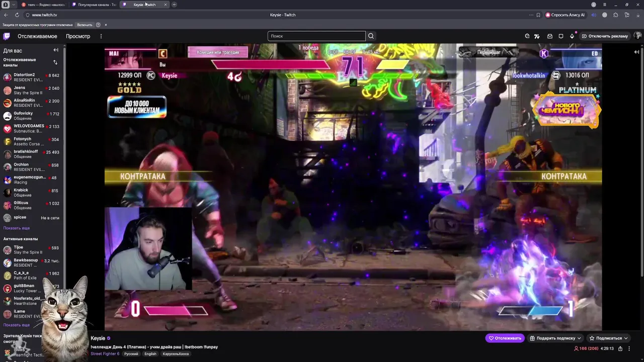Open the Просмотр nav item
The width and height of the screenshot is (644, 362).
[78, 36]
